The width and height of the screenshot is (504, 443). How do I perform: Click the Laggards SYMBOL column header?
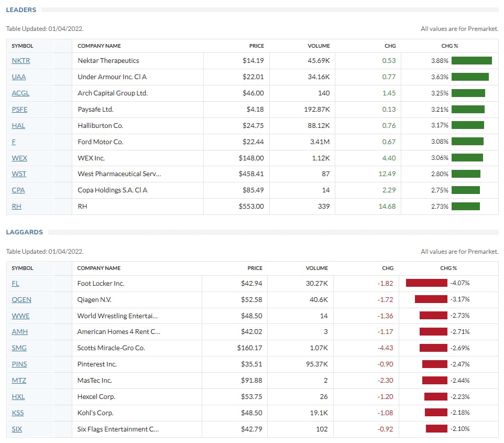point(23,268)
